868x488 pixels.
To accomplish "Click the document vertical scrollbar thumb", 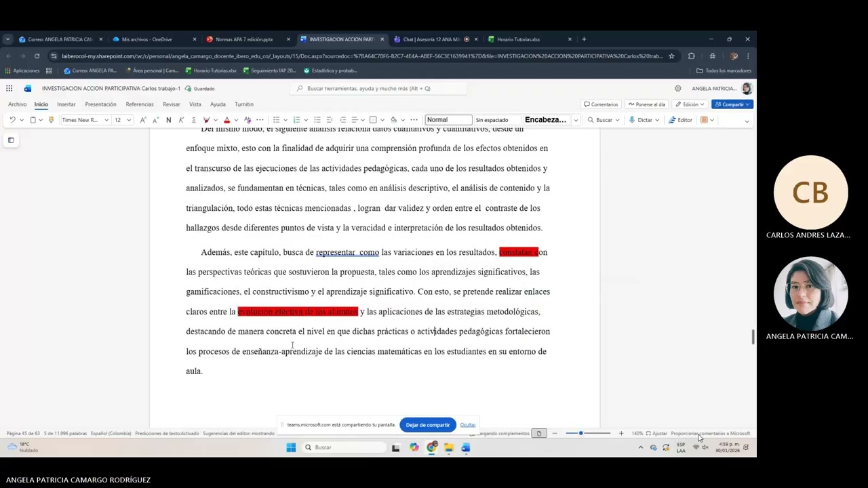I will coord(752,337).
